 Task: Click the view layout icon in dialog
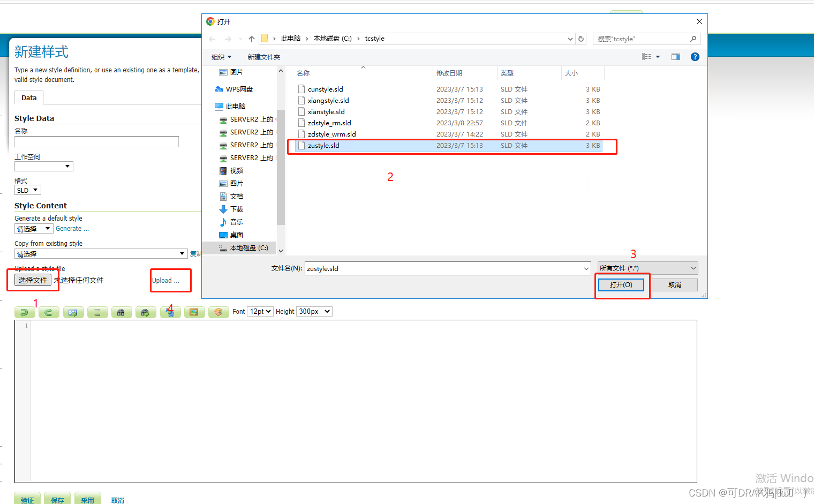point(646,57)
